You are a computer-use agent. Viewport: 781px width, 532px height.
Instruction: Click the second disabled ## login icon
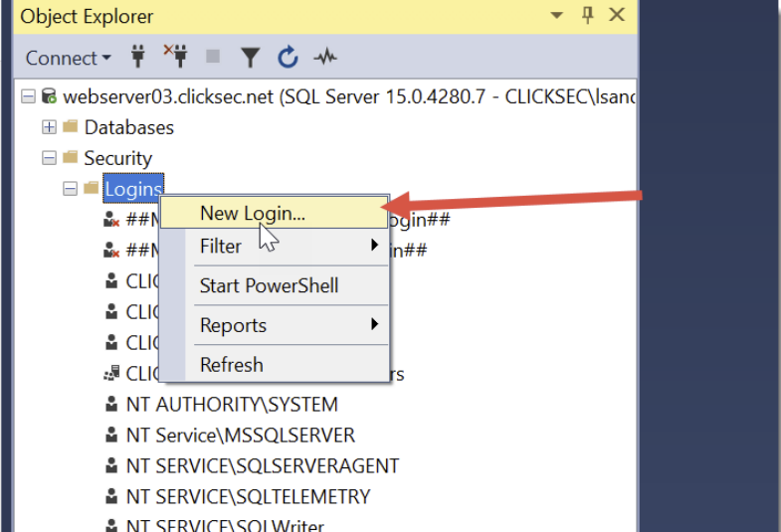click(x=111, y=250)
